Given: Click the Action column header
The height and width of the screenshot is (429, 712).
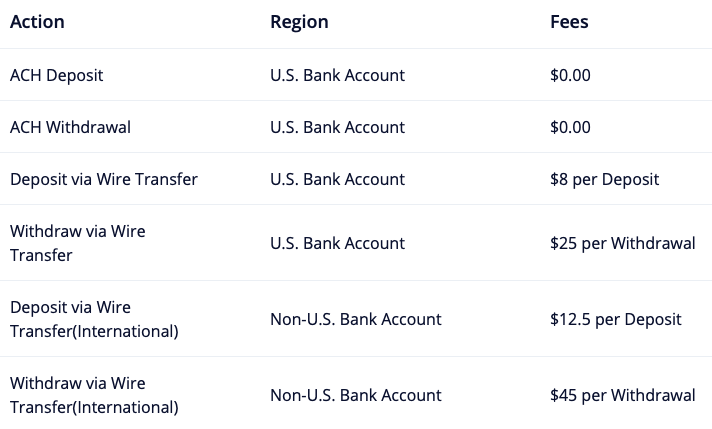Looking at the screenshot, I should (x=37, y=22).
